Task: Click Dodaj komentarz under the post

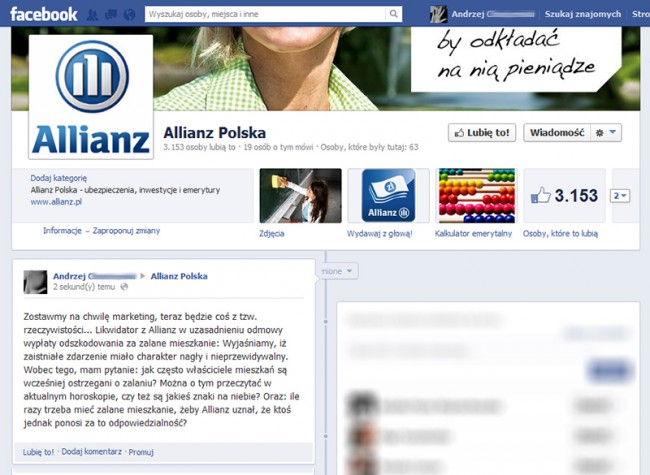Action: (92, 452)
